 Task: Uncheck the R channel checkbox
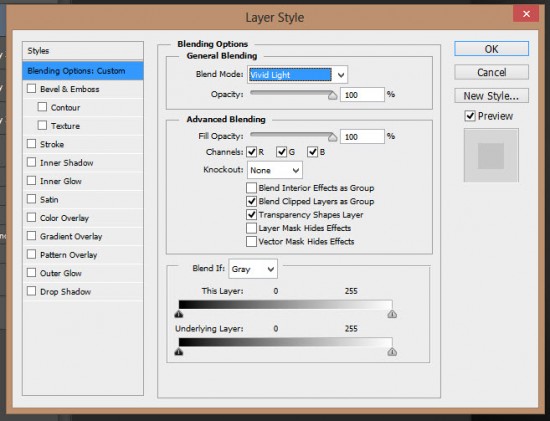251,152
